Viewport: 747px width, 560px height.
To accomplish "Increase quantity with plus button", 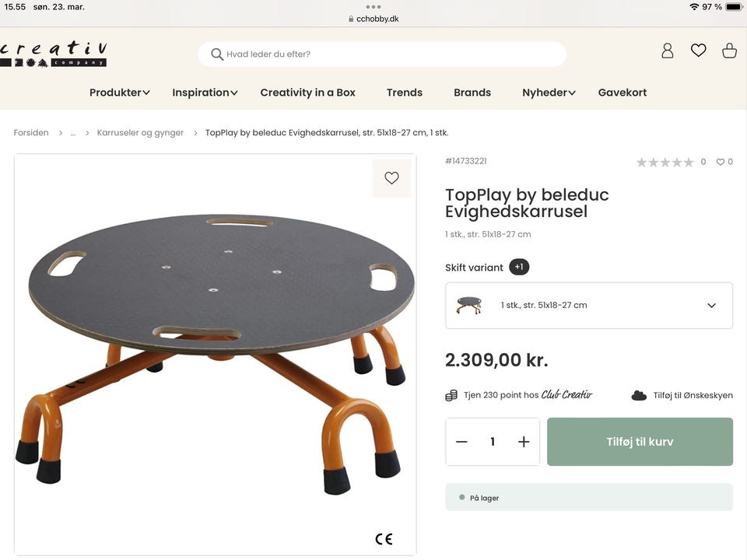I will (524, 442).
